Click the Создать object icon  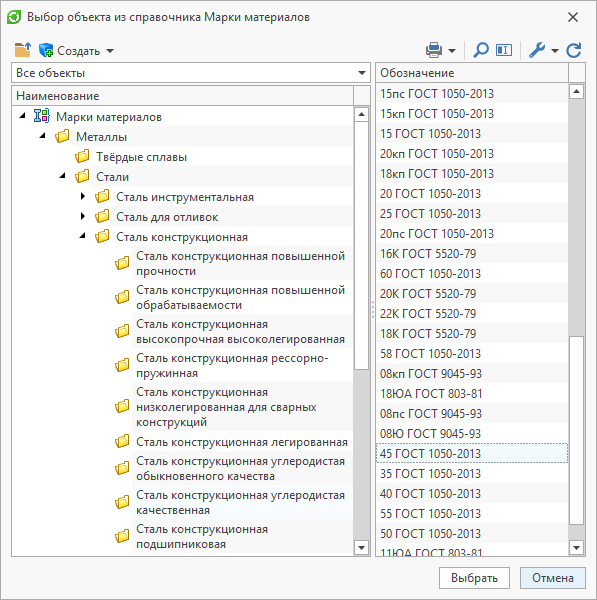(x=46, y=50)
